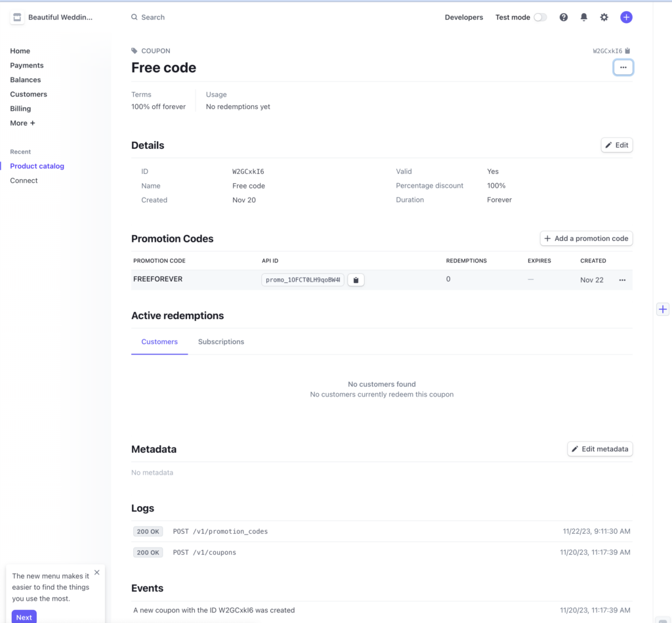Open the settings gear icon

point(604,18)
